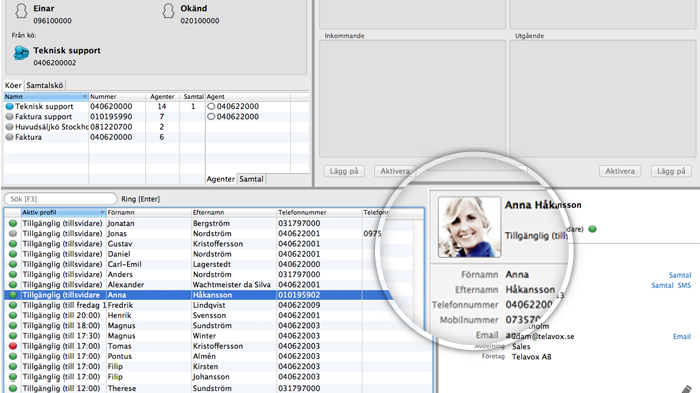Image resolution: width=700 pixels, height=393 pixels.
Task: Open the Agenter tab
Action: tap(221, 179)
